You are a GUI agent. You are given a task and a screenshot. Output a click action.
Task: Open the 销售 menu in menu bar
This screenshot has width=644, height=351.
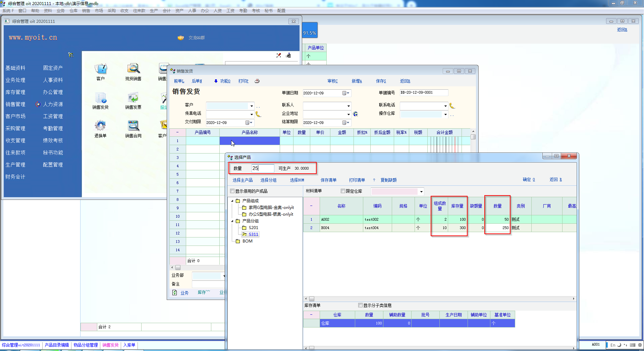pyautogui.click(x=86, y=11)
